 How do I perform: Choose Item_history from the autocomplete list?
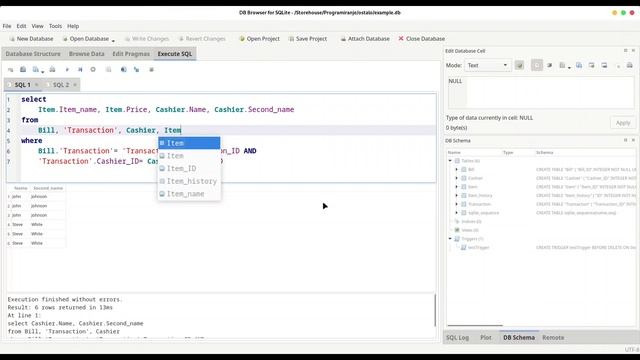[189, 181]
